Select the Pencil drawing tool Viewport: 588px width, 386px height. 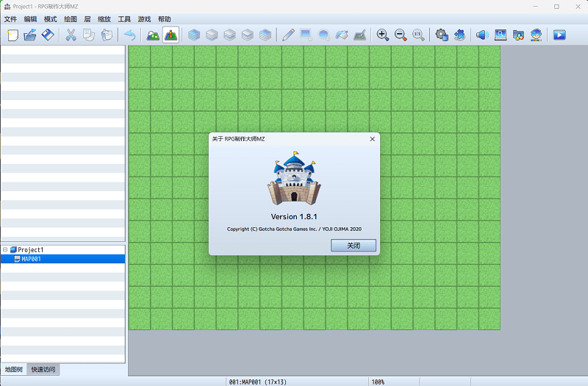point(288,35)
